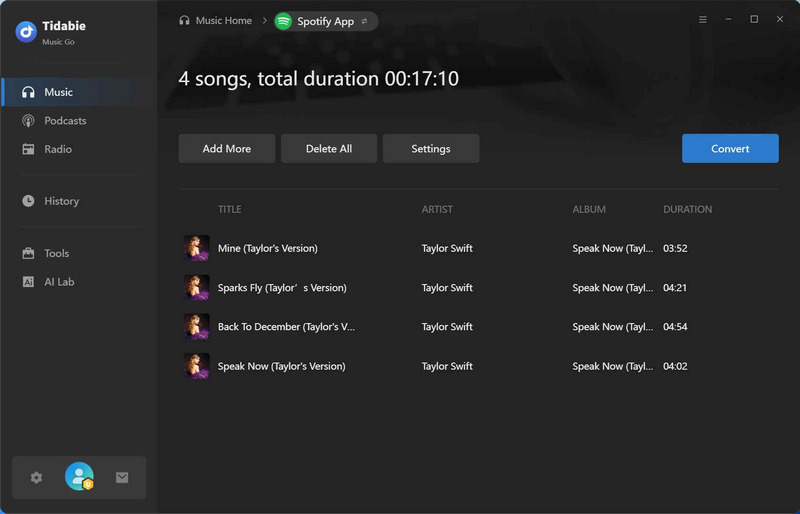The image size is (800, 514).
Task: Click album cover of Sparks Fly row
Action: point(196,287)
